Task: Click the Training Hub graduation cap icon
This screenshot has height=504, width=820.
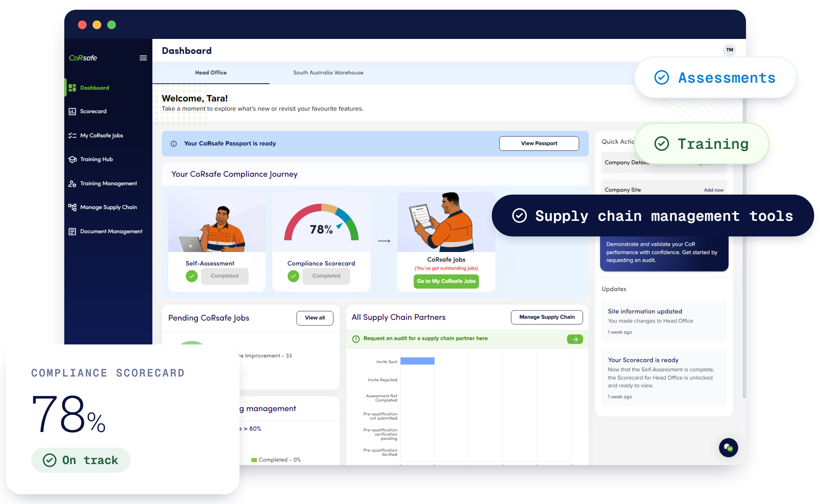Action: pos(72,159)
